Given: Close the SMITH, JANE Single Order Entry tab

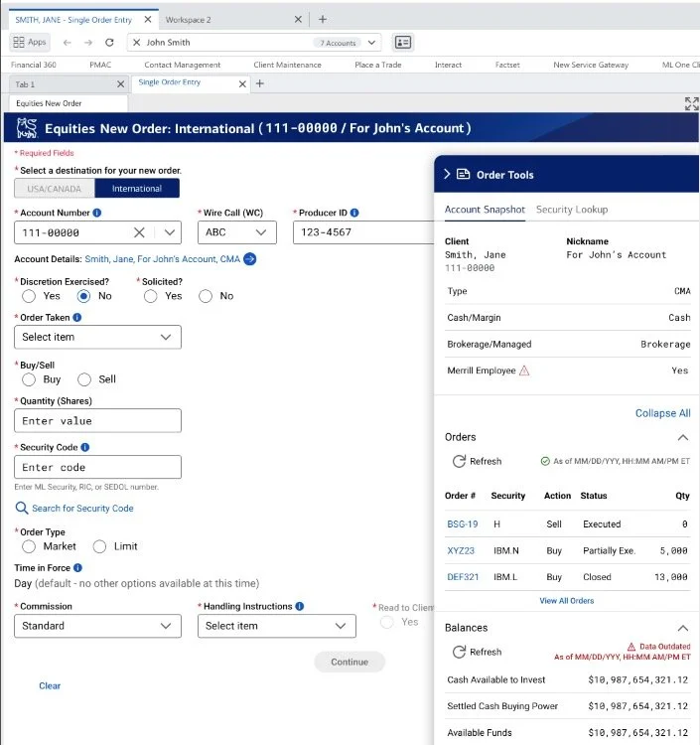Looking at the screenshot, I should pos(148,20).
